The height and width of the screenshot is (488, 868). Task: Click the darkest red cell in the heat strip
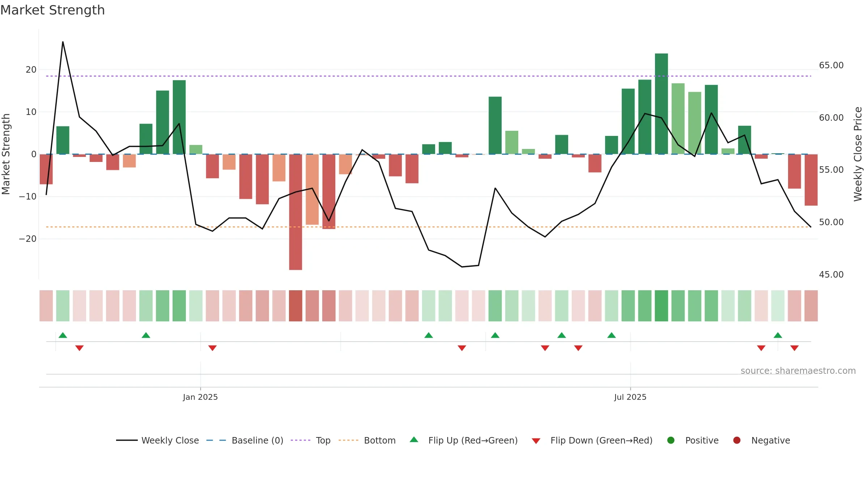(295, 306)
